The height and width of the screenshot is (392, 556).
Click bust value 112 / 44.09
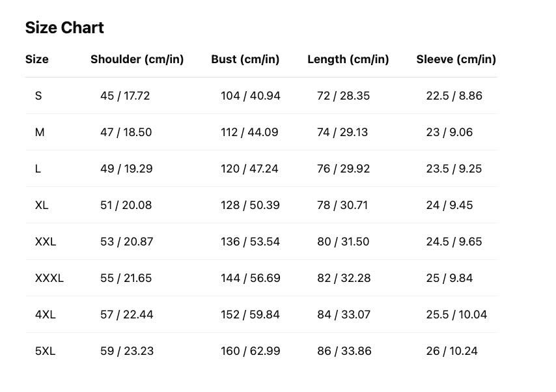(x=249, y=132)
